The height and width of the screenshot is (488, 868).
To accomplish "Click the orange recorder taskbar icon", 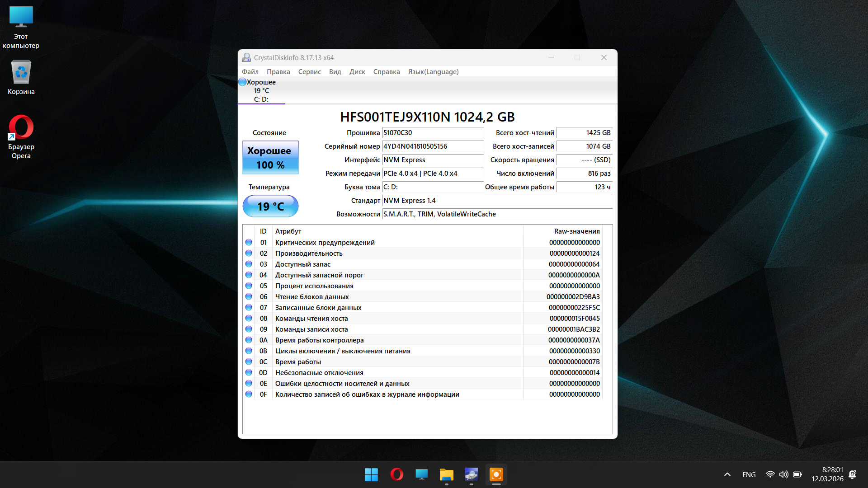I will (x=496, y=474).
